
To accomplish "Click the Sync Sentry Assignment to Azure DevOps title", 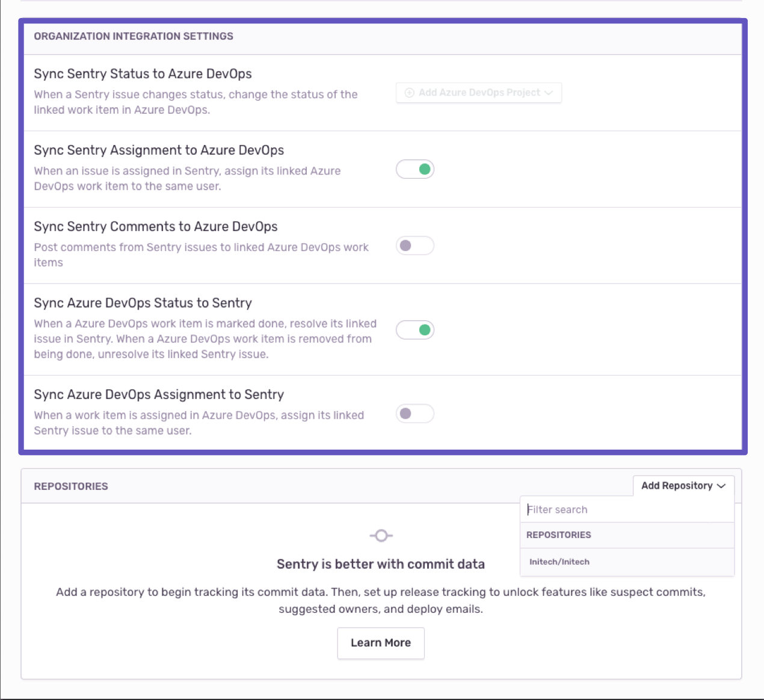I will tap(159, 150).
